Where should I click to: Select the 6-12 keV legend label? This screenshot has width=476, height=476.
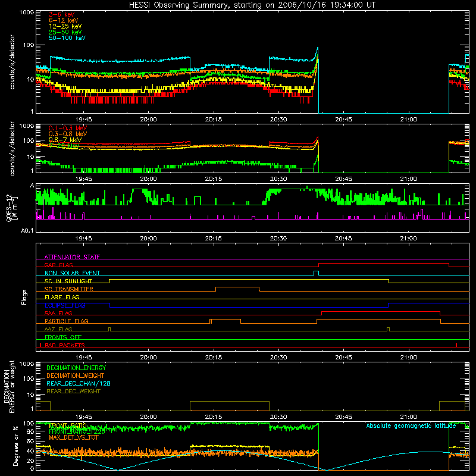pos(64,20)
